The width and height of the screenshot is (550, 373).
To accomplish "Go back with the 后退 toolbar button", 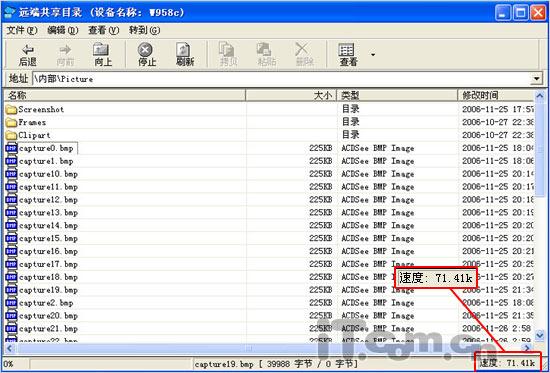I will tap(28, 55).
